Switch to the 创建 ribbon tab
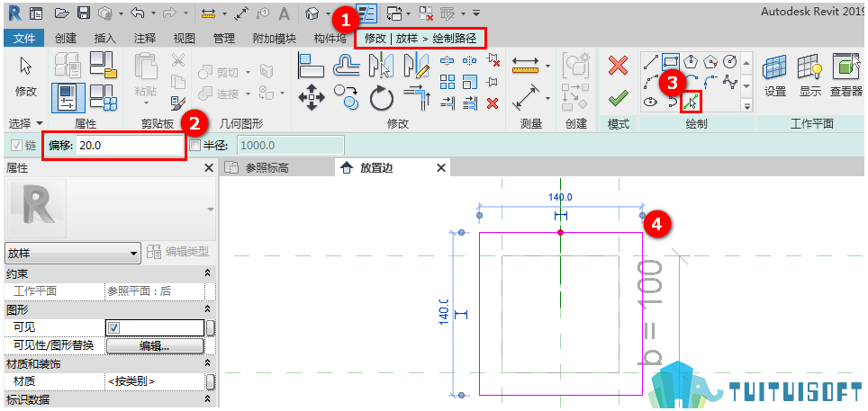Image resolution: width=868 pixels, height=411 pixels. tap(66, 38)
